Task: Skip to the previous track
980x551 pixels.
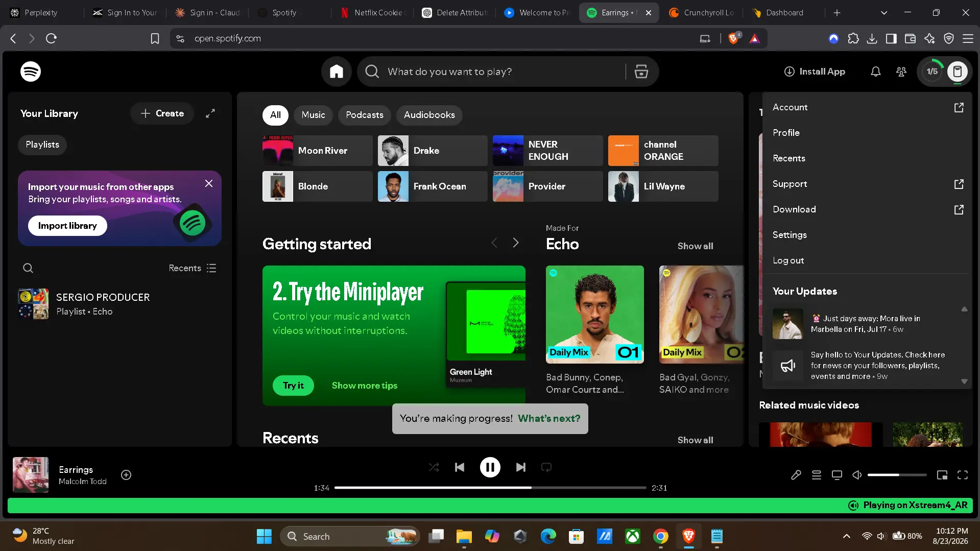Action: point(460,467)
